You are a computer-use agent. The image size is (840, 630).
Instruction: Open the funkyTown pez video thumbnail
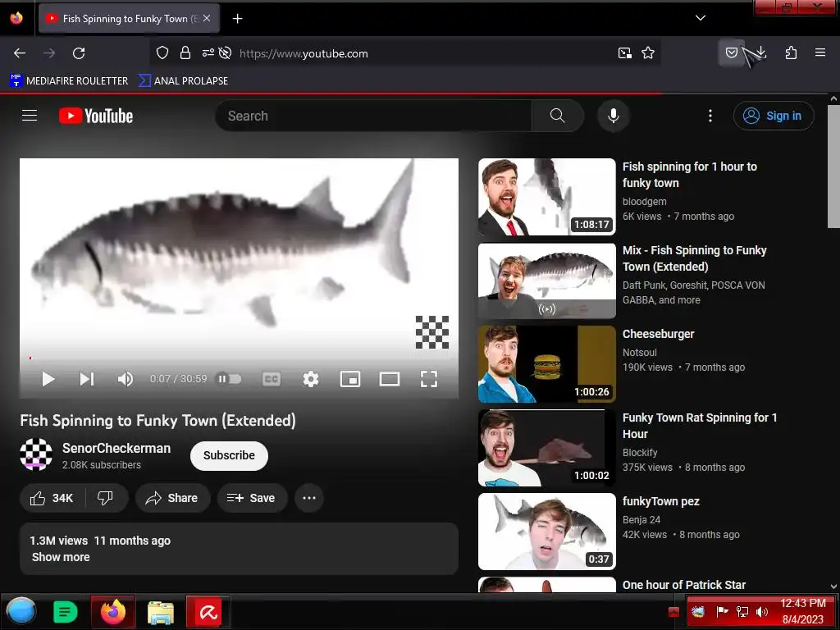547,532
